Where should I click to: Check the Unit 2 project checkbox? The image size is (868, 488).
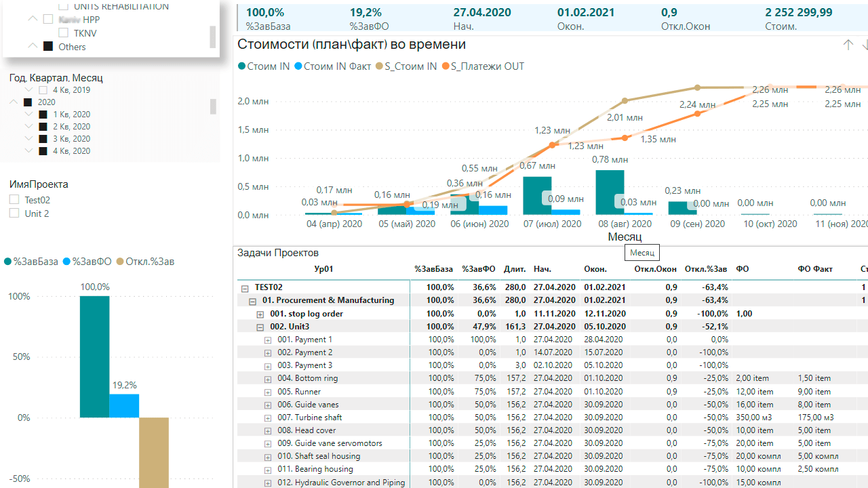pyautogui.click(x=14, y=213)
